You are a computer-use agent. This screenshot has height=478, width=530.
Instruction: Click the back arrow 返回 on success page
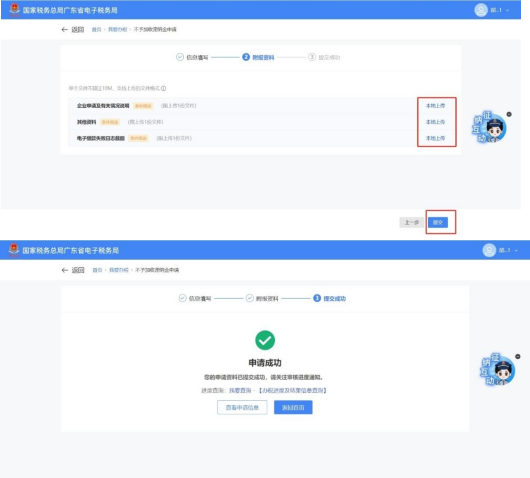[x=73, y=270]
